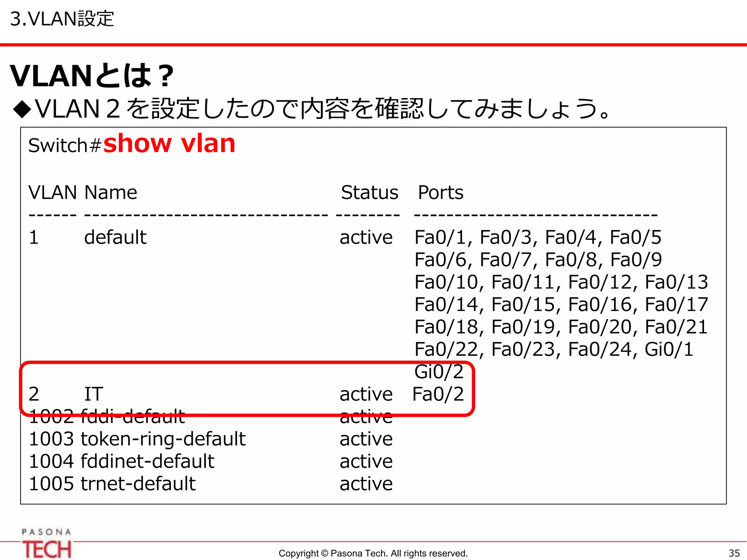Click the 'Status' column header
This screenshot has width=747, height=560.
[369, 192]
